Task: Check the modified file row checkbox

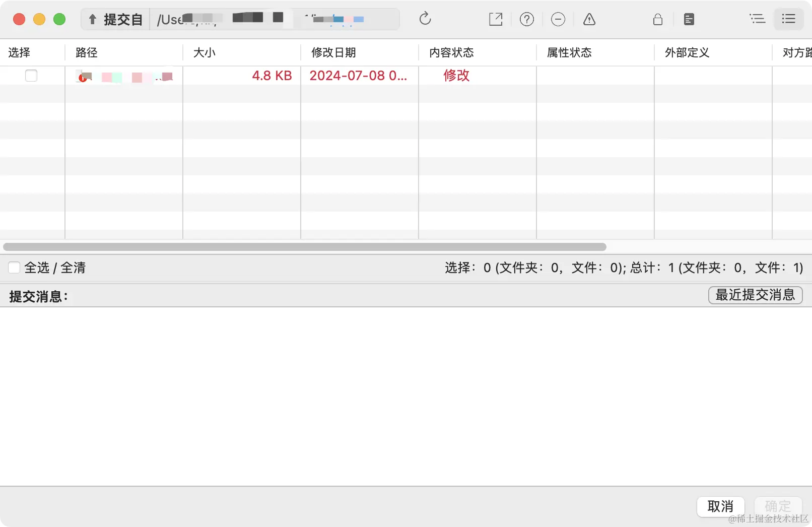Action: tap(31, 76)
